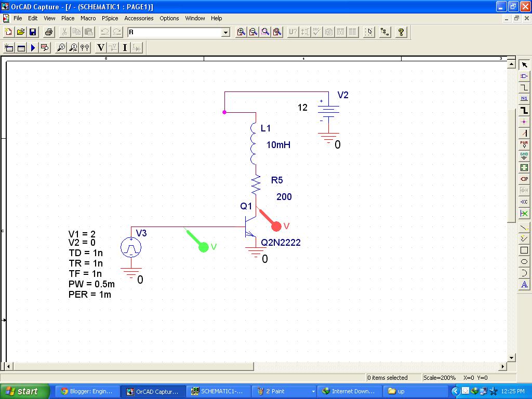The width and height of the screenshot is (532, 399).
Task: Select the Place Part tool
Action: point(525,75)
